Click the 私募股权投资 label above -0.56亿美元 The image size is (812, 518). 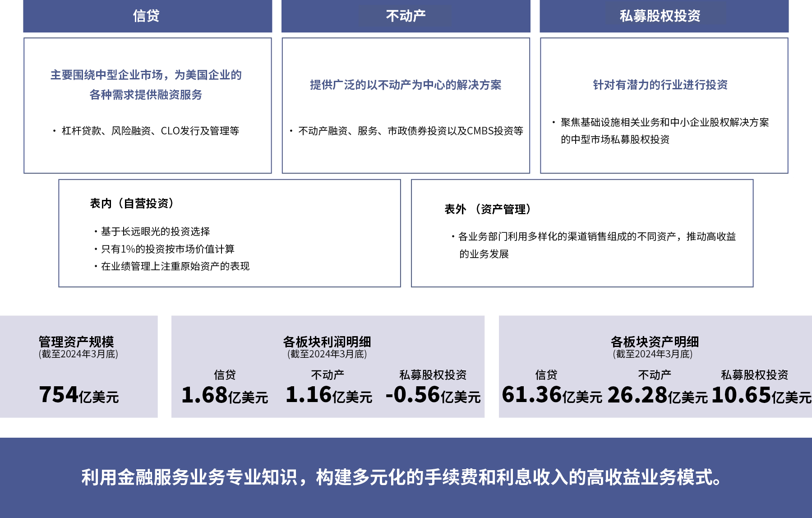pyautogui.click(x=433, y=375)
